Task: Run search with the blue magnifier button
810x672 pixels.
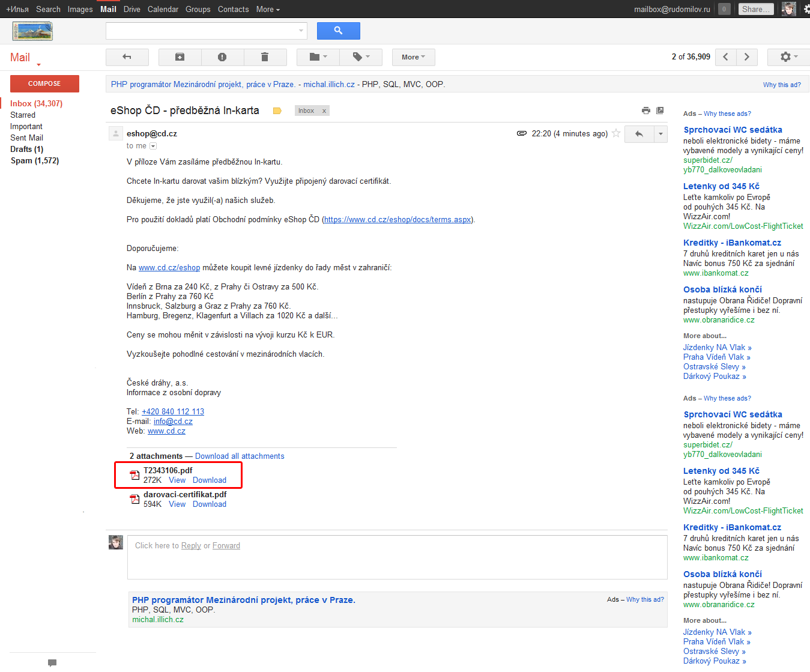Action: (339, 31)
